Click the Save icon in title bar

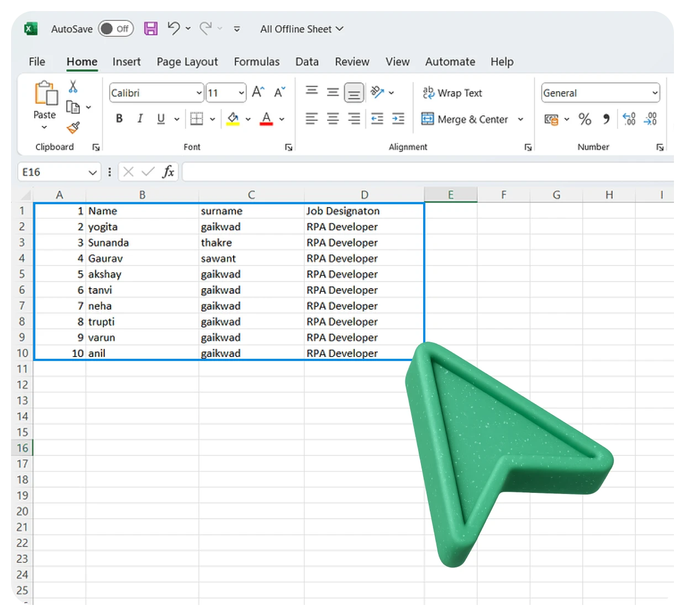point(151,29)
